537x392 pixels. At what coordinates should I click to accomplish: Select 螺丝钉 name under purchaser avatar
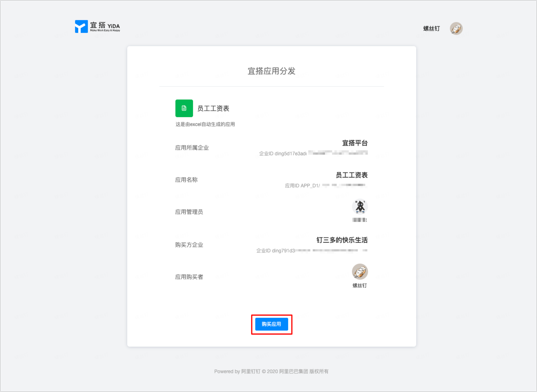coord(360,285)
